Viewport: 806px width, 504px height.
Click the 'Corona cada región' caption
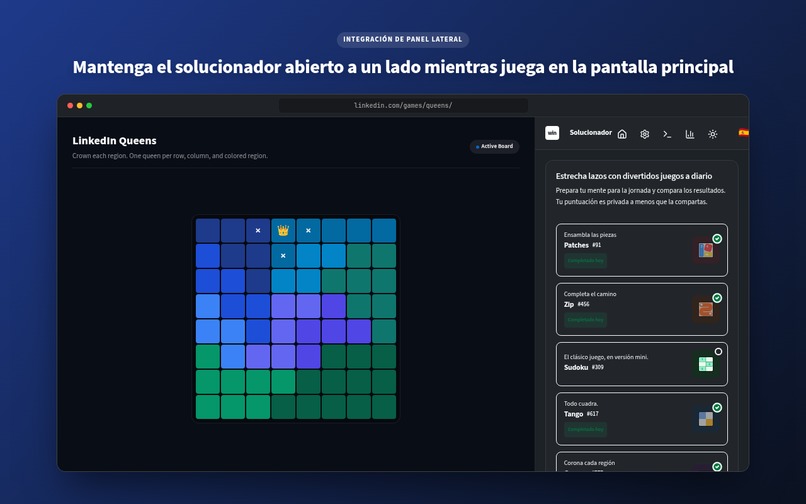click(x=590, y=463)
